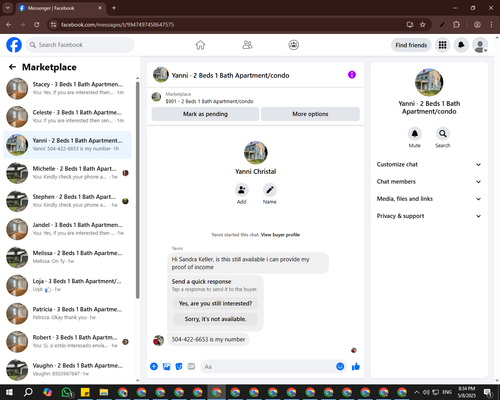Open the tab search dropdown in Chrome
The image size is (500, 400).
tap(8, 8)
